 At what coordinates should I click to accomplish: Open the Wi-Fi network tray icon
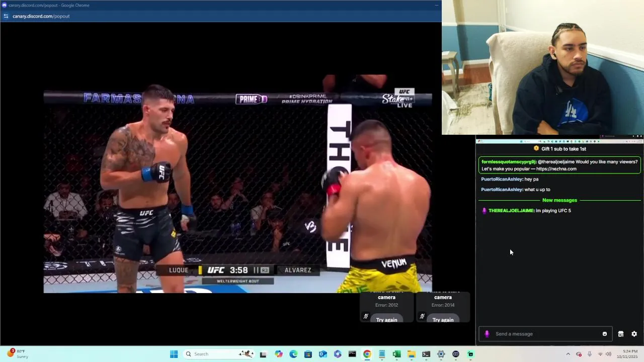(x=600, y=354)
